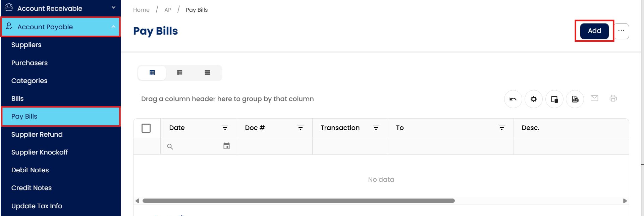Open grid settings gear icon
The width and height of the screenshot is (644, 216).
click(x=534, y=99)
